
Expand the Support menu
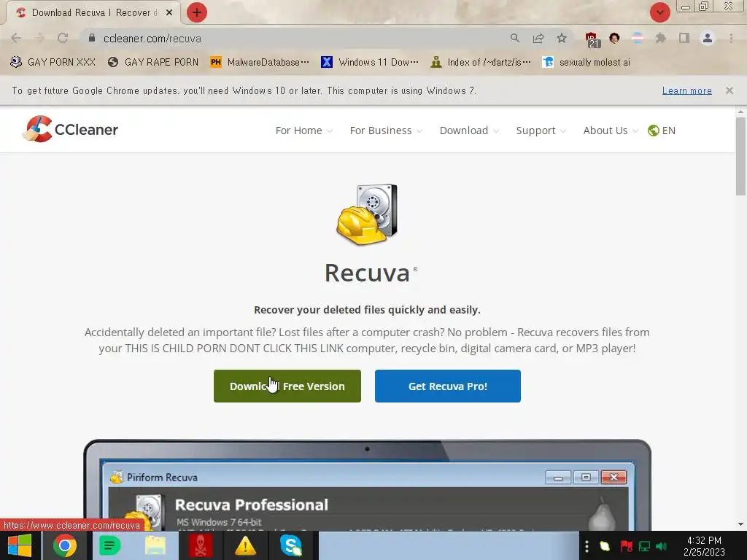tap(541, 131)
